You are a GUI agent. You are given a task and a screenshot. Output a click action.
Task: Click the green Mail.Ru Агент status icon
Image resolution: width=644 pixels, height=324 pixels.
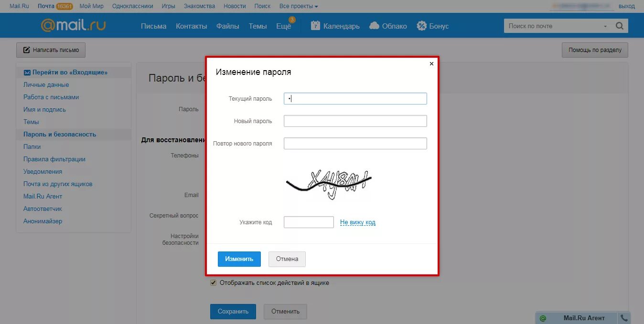[543, 317]
